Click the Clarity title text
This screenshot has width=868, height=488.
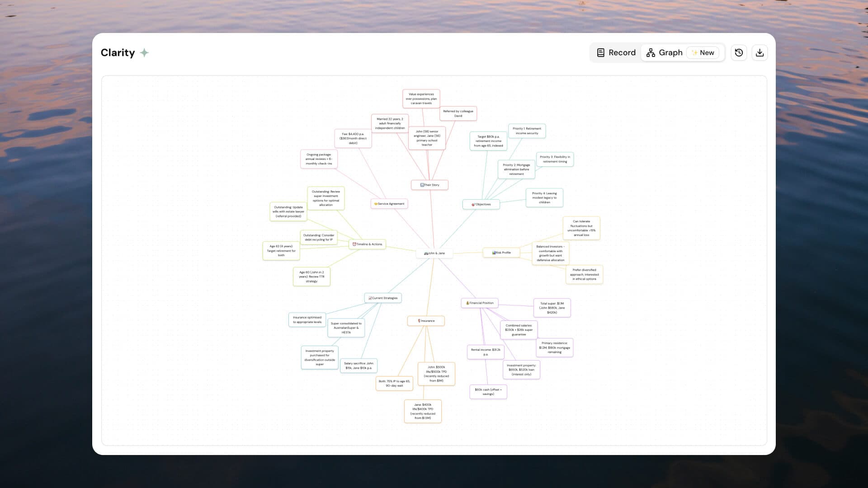[118, 52]
